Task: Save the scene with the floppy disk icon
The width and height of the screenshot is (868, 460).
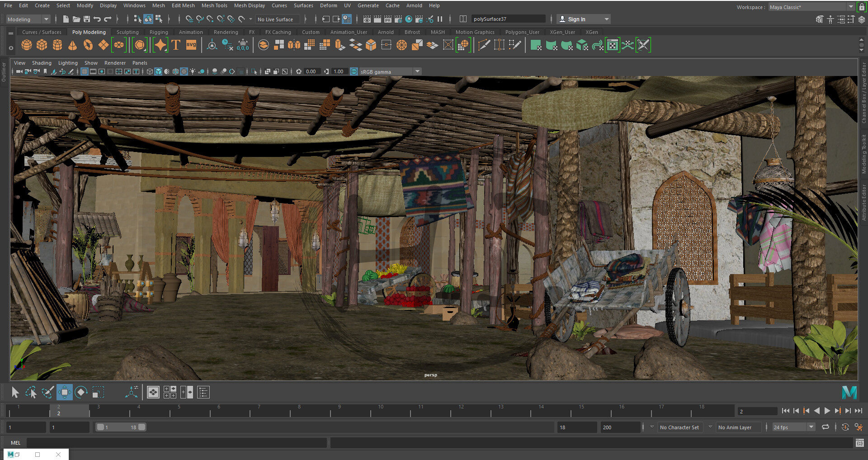Action: click(87, 19)
